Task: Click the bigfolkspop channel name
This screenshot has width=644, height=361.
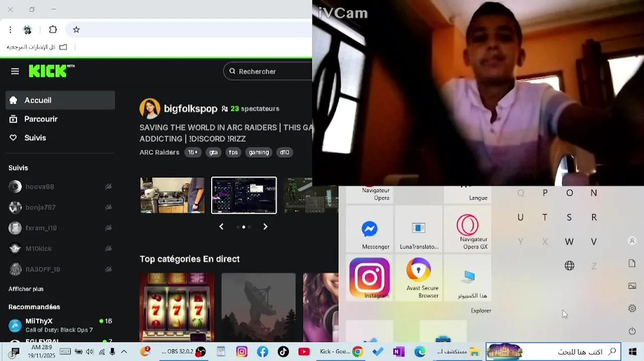Action: click(x=191, y=109)
